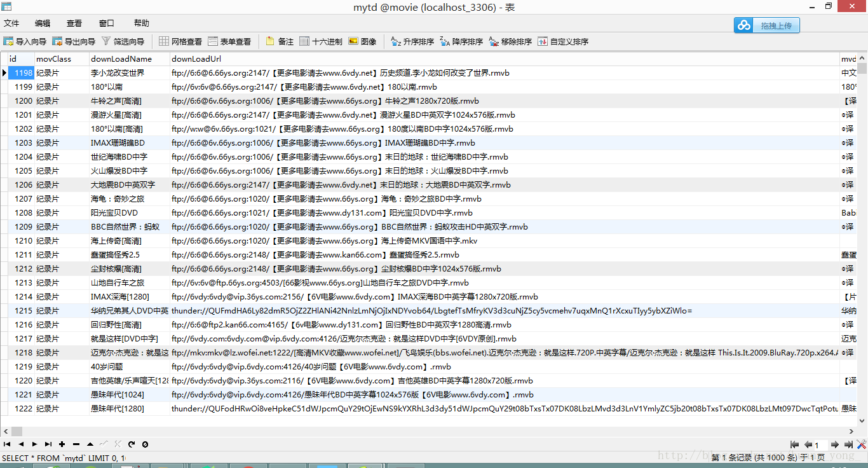Select the cell 牛铃之声[高清]
This screenshot has width=868, height=468.
click(x=130, y=100)
